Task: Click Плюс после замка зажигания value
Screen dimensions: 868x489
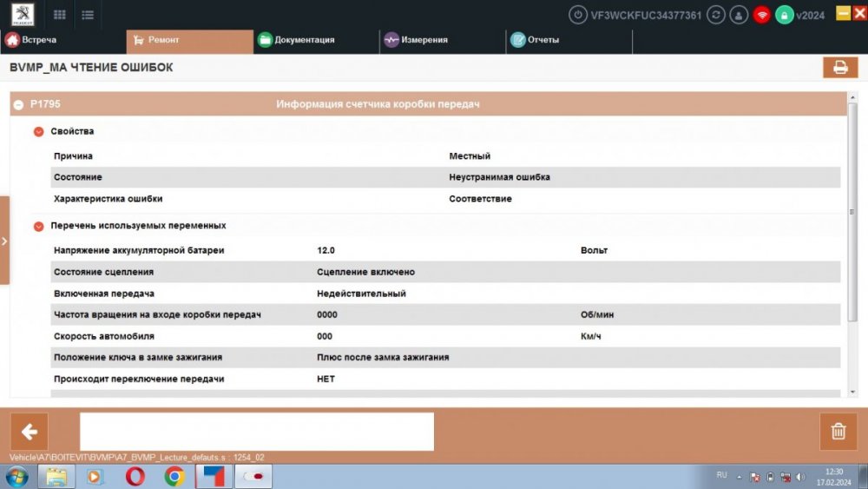Action: point(383,357)
